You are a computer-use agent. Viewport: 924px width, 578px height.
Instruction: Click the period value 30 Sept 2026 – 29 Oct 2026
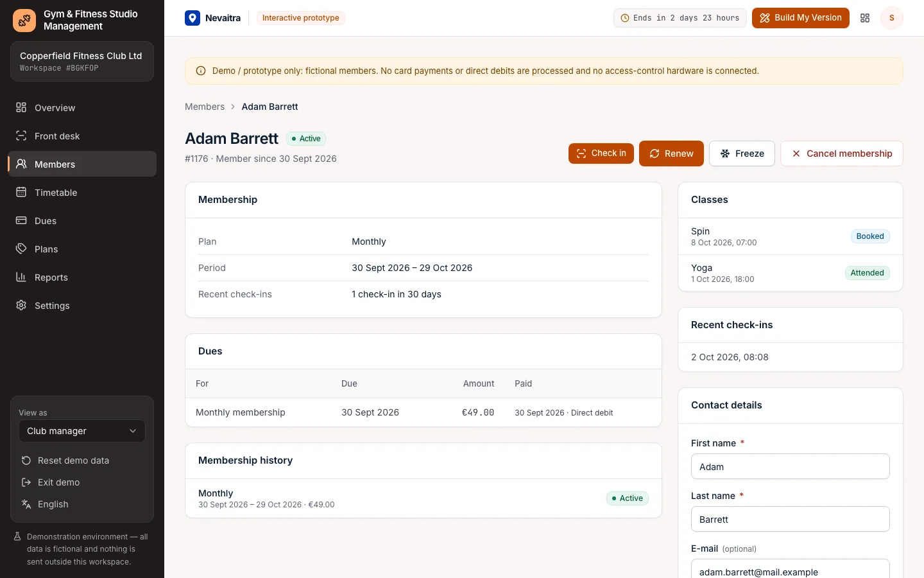click(412, 268)
